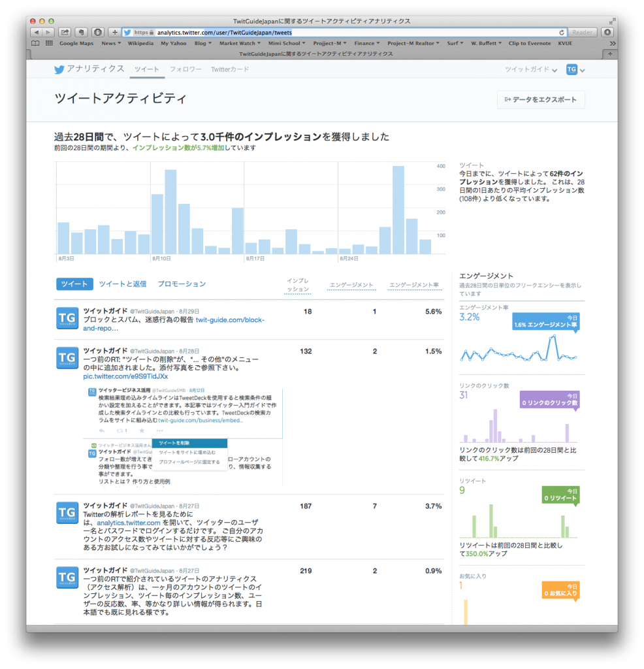Click the 8月28日 tweet date
The width and height of the screenshot is (644, 669).
click(189, 351)
